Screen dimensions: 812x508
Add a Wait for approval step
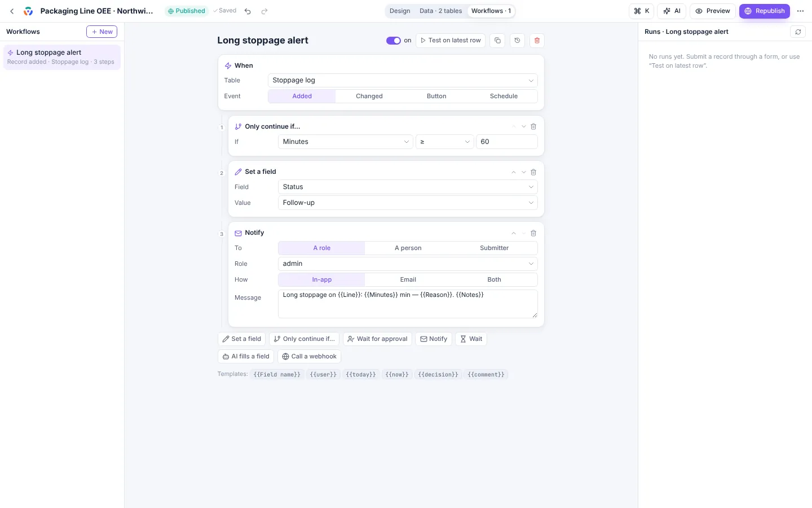(x=377, y=339)
